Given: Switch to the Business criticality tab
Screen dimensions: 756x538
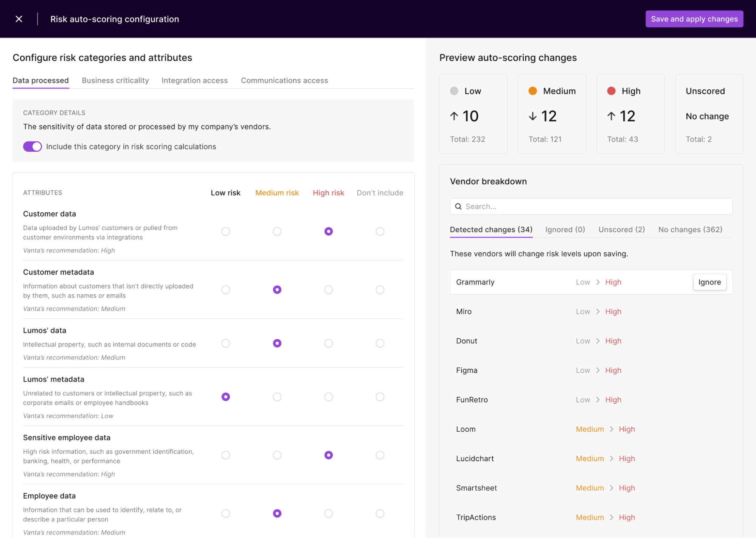Looking at the screenshot, I should point(115,80).
